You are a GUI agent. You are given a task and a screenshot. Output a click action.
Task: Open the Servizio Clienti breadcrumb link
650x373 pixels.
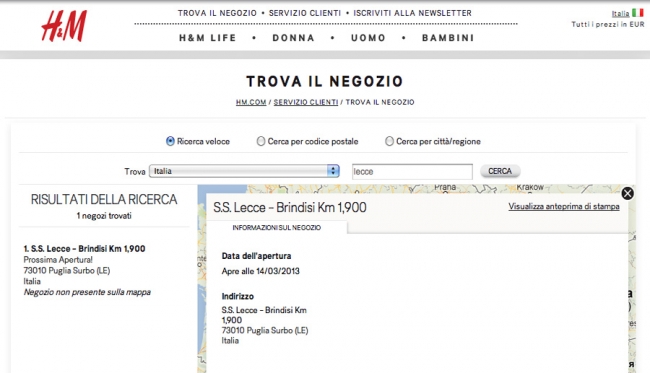click(x=306, y=102)
